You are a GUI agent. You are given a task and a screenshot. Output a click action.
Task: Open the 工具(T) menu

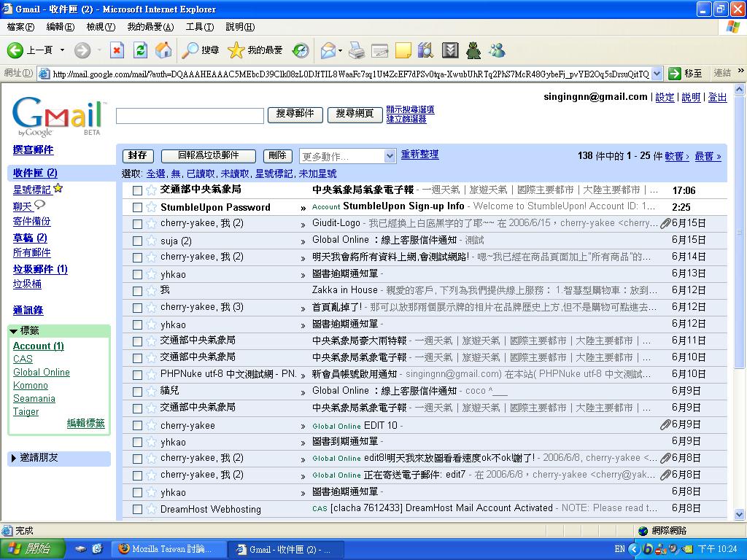[199, 27]
